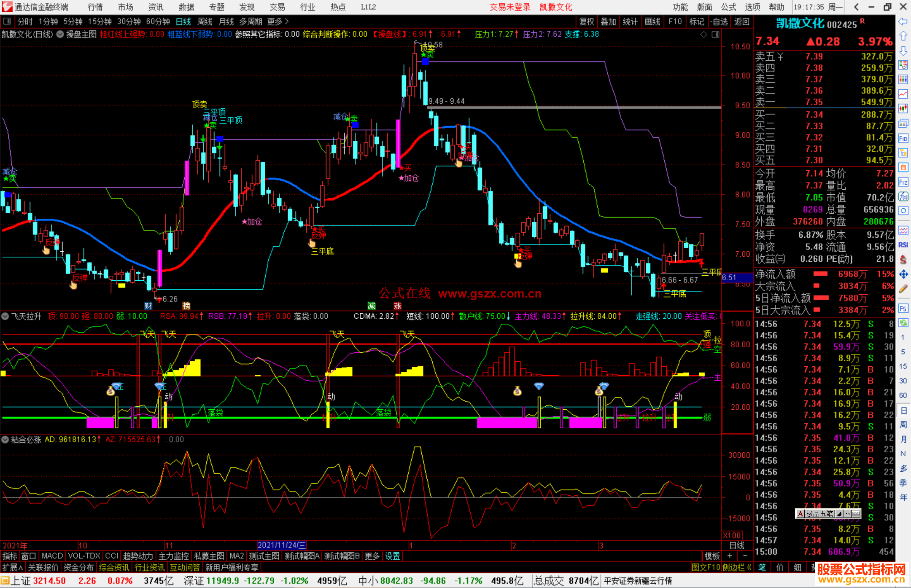911x588 pixels.
Task: Click the tree structure sidebar icon
Action: click(x=903, y=153)
